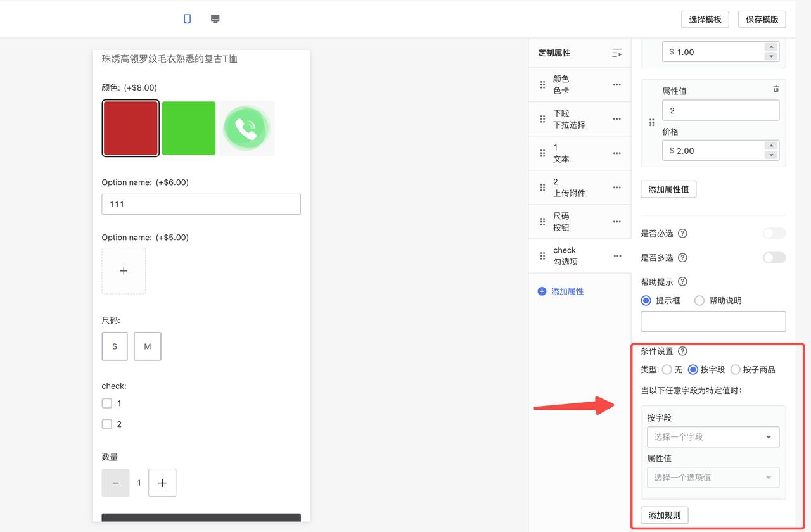This screenshot has height=532, width=811.
Task: Select the 2 上传附件 attribute
Action: pyautogui.click(x=580, y=187)
